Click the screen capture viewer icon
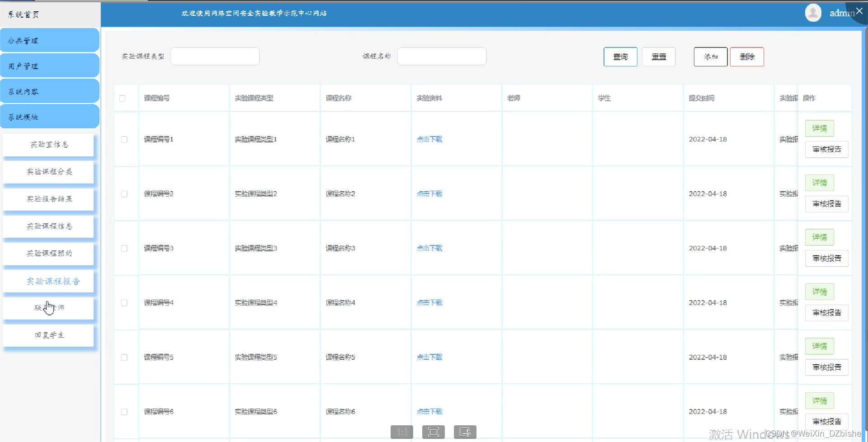868x442 pixels. click(465, 432)
